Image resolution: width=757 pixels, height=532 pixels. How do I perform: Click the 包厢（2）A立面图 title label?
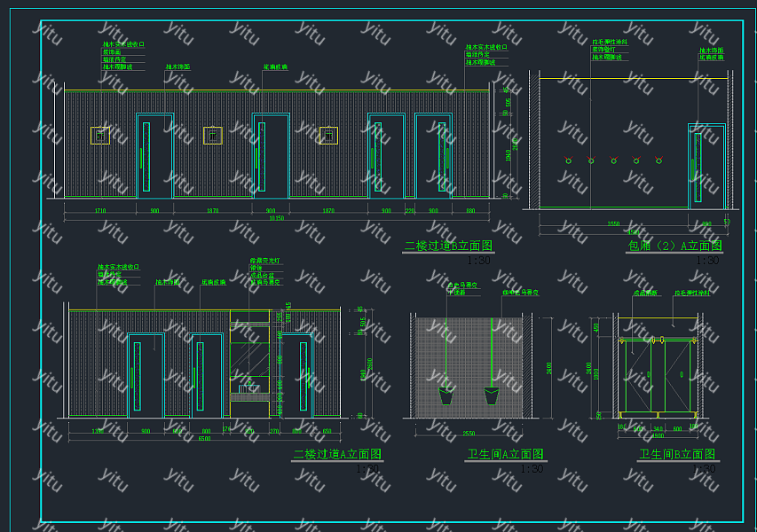tap(674, 246)
